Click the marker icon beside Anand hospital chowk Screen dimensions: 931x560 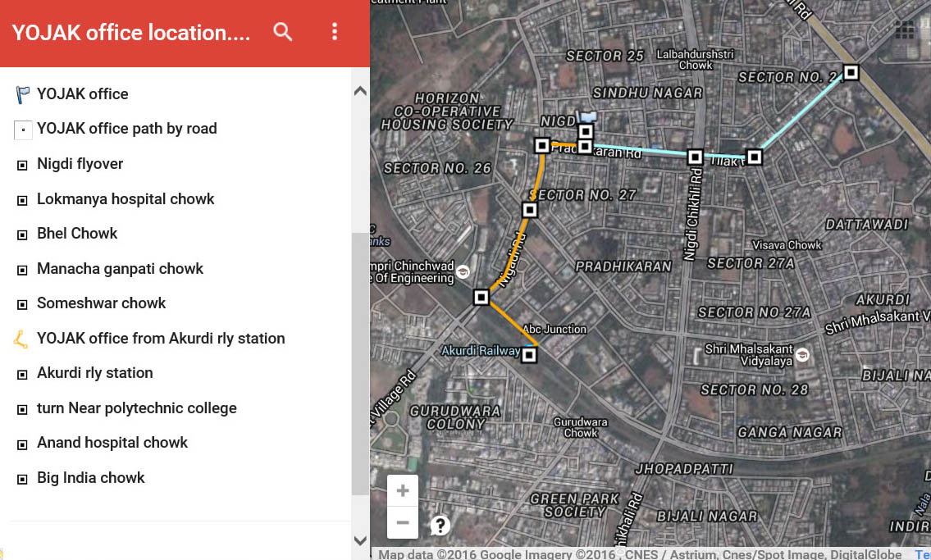22,443
